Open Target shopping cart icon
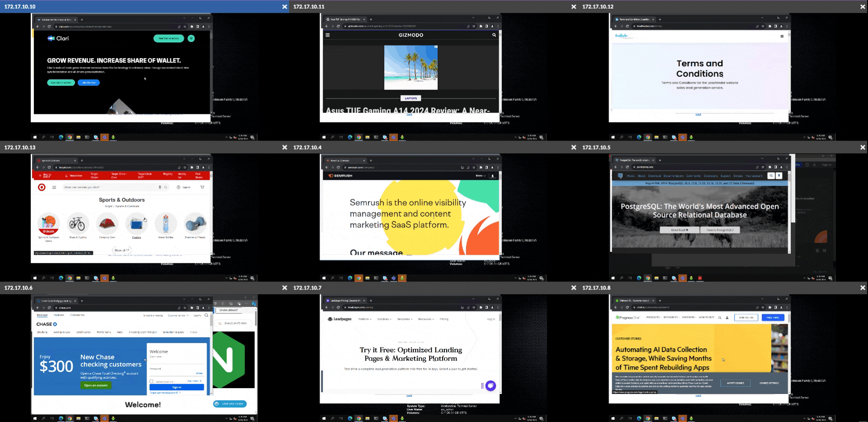This screenshot has width=868, height=422. click(x=202, y=187)
